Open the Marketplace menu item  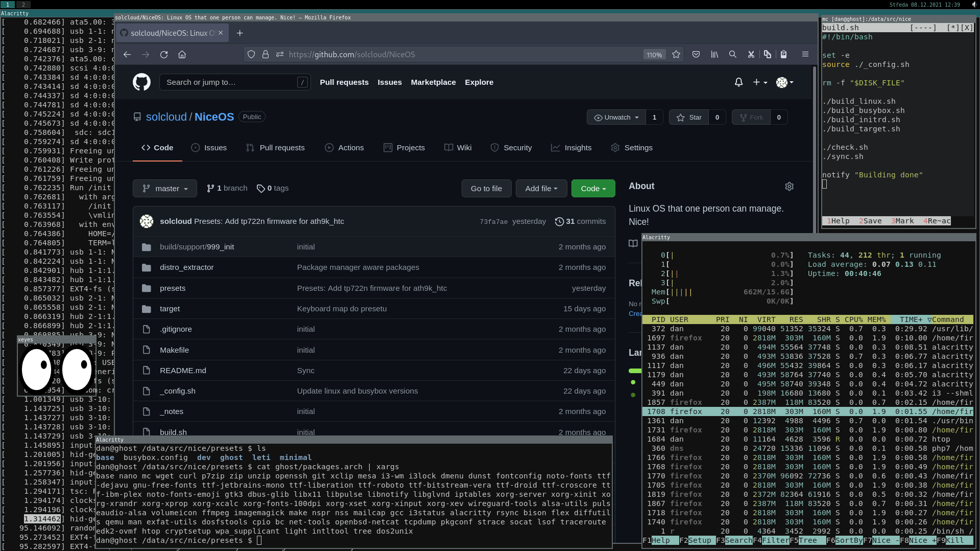pyautogui.click(x=433, y=82)
